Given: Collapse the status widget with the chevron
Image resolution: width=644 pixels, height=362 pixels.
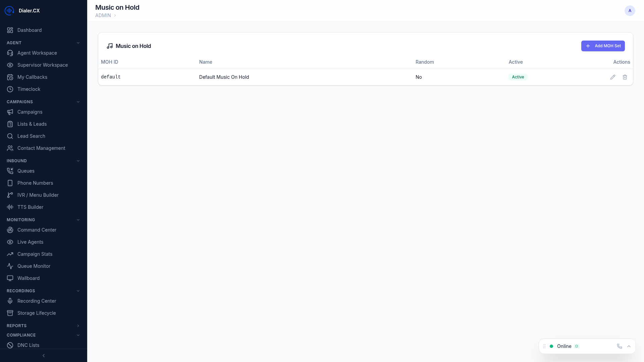Looking at the screenshot, I should (x=629, y=346).
